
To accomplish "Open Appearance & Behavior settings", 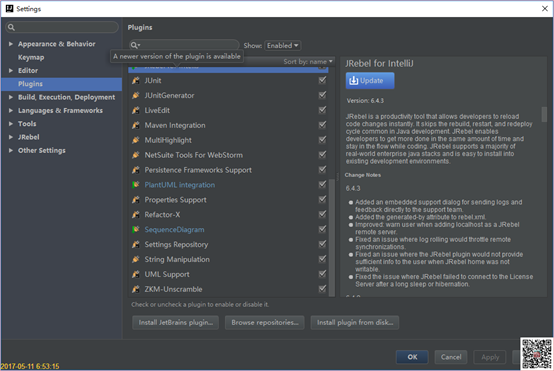I will 57,44.
